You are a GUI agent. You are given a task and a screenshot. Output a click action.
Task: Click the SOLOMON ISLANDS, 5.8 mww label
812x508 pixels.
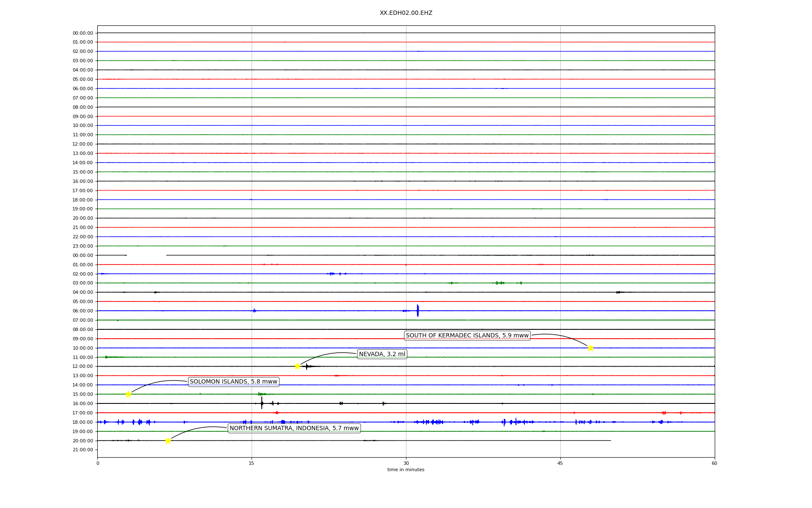(x=233, y=382)
